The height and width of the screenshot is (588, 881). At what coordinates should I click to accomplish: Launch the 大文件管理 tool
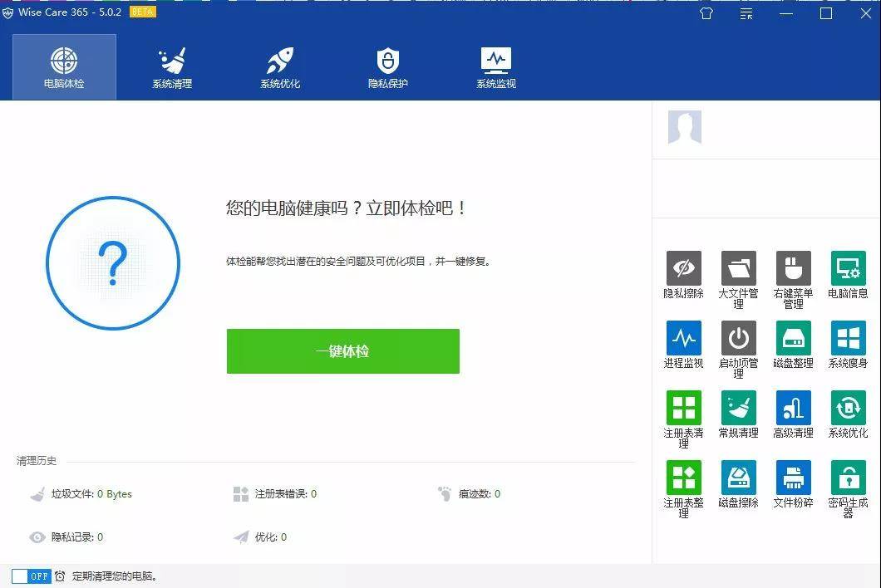[738, 280]
